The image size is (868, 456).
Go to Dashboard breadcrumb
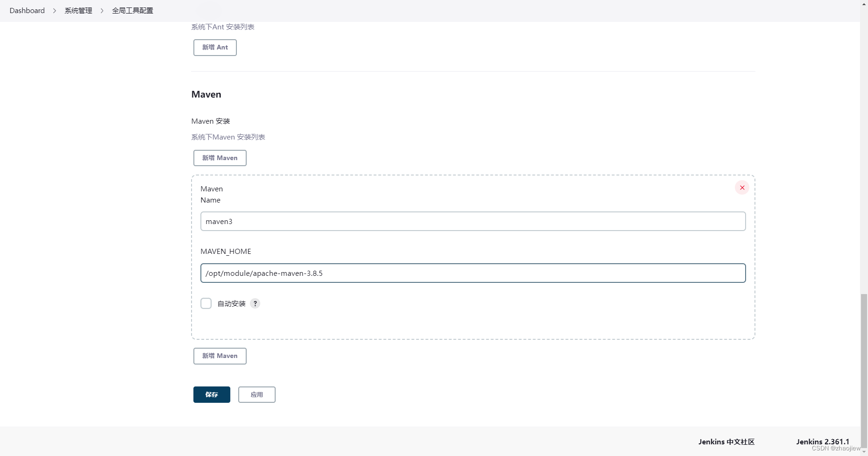(x=27, y=11)
